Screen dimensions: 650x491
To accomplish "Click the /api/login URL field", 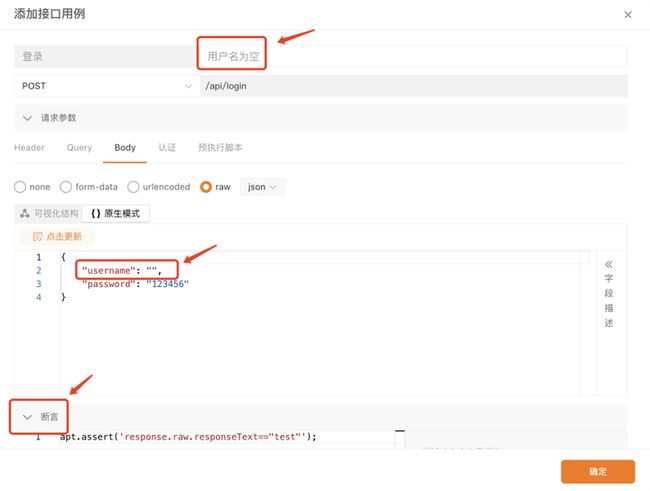I will [413, 86].
